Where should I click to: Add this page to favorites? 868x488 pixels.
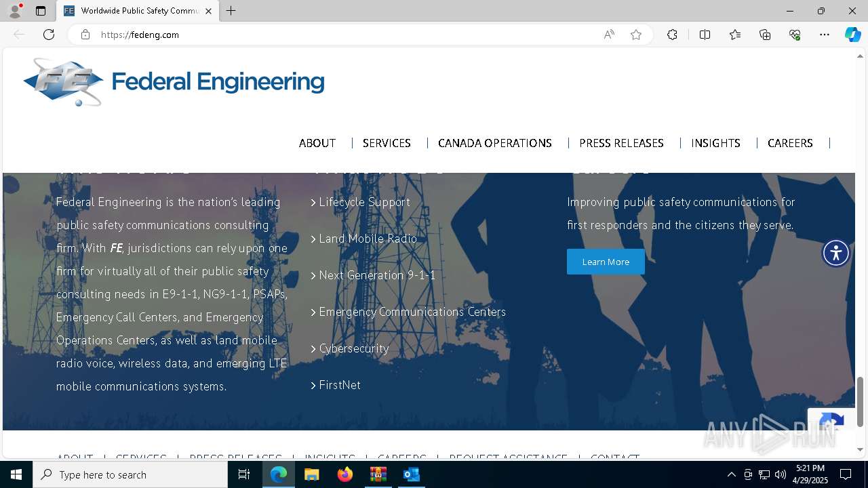point(636,35)
